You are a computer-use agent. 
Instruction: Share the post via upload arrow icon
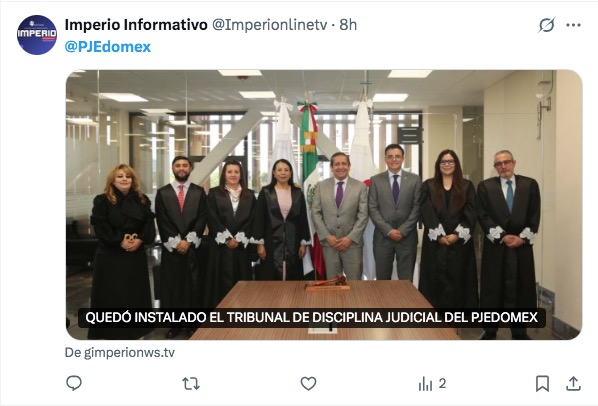pyautogui.click(x=573, y=384)
